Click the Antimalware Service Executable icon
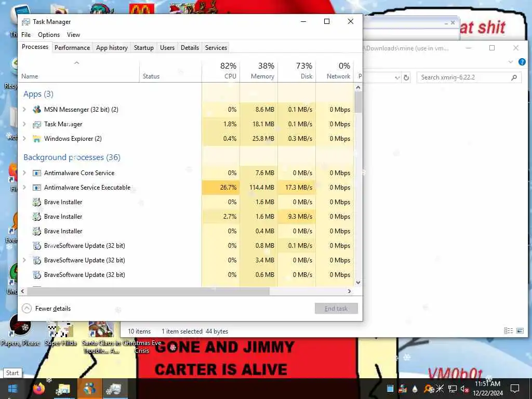This screenshot has height=399, width=532. pyautogui.click(x=37, y=188)
